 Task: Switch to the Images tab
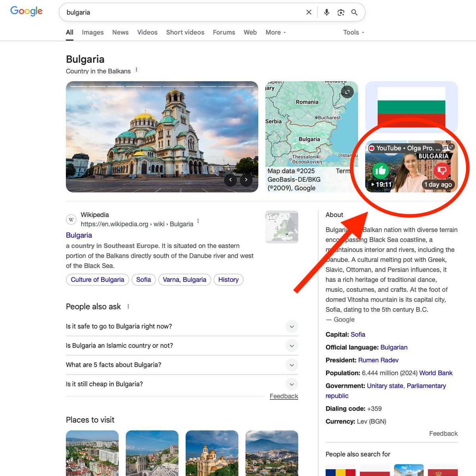tap(93, 33)
